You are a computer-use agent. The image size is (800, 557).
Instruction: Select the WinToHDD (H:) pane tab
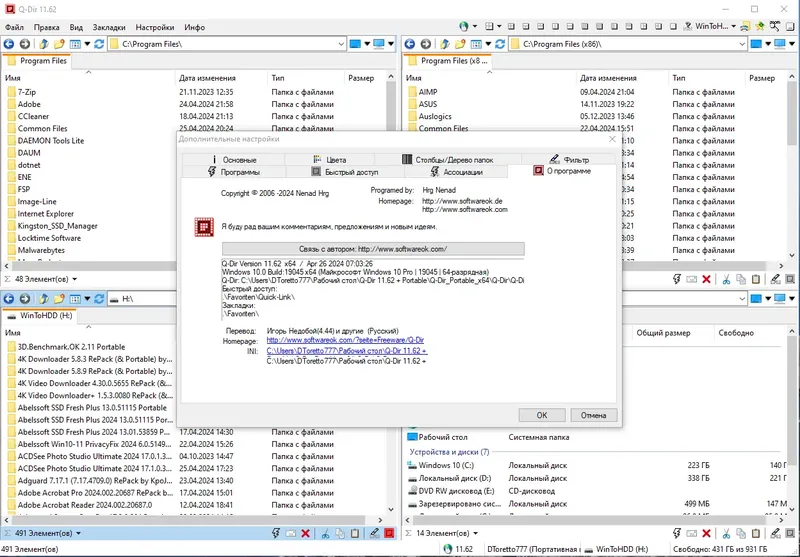click(x=40, y=315)
